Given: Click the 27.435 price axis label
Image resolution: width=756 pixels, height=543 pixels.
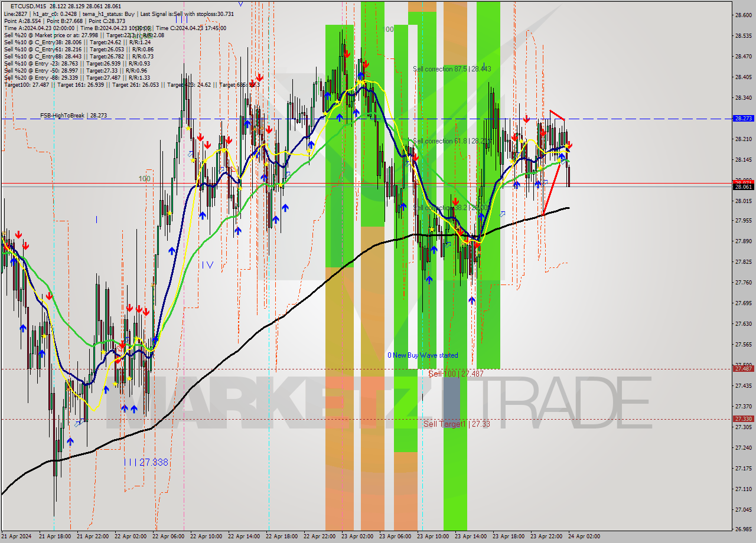Looking at the screenshot, I should point(743,386).
